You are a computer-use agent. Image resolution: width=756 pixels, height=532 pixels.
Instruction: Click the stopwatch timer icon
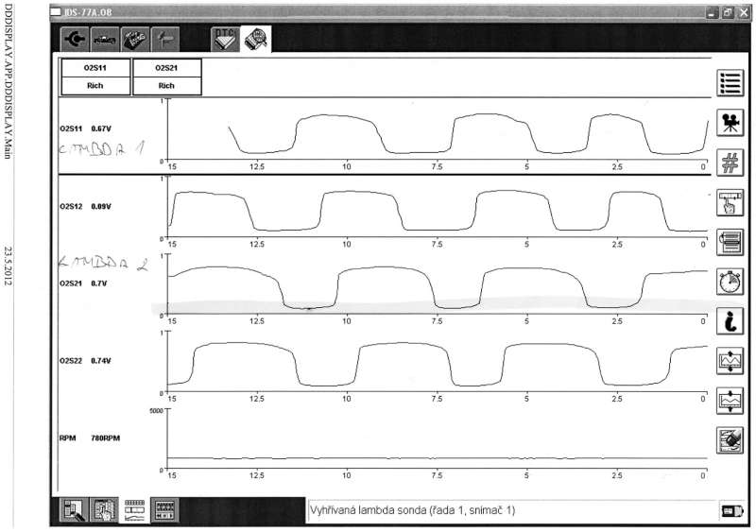[x=730, y=282]
